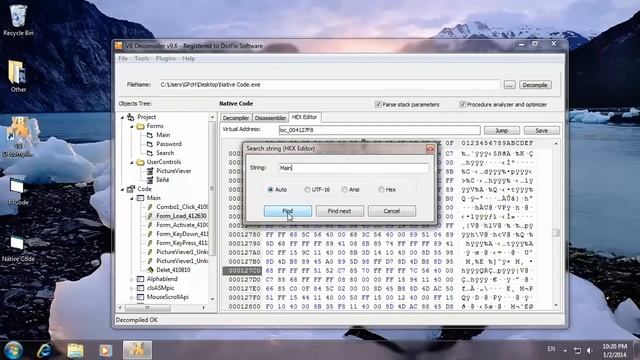The width and height of the screenshot is (640, 360).
Task: Open the VB Decompiler desktop shortcut
Action: pos(18,137)
